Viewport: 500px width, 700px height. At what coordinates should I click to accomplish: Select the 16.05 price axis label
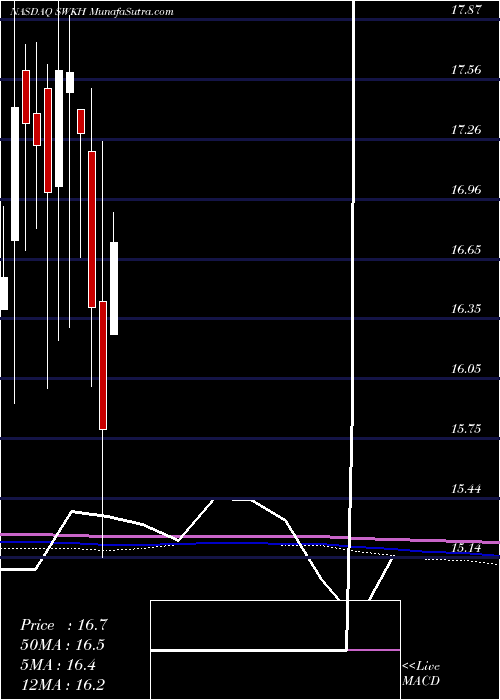click(466, 368)
